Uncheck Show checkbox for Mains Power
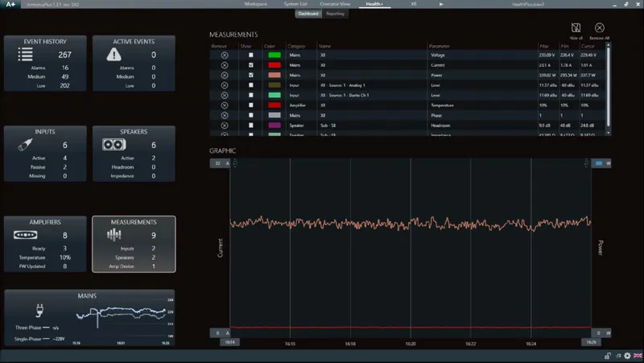The height and width of the screenshot is (363, 644). (251, 75)
